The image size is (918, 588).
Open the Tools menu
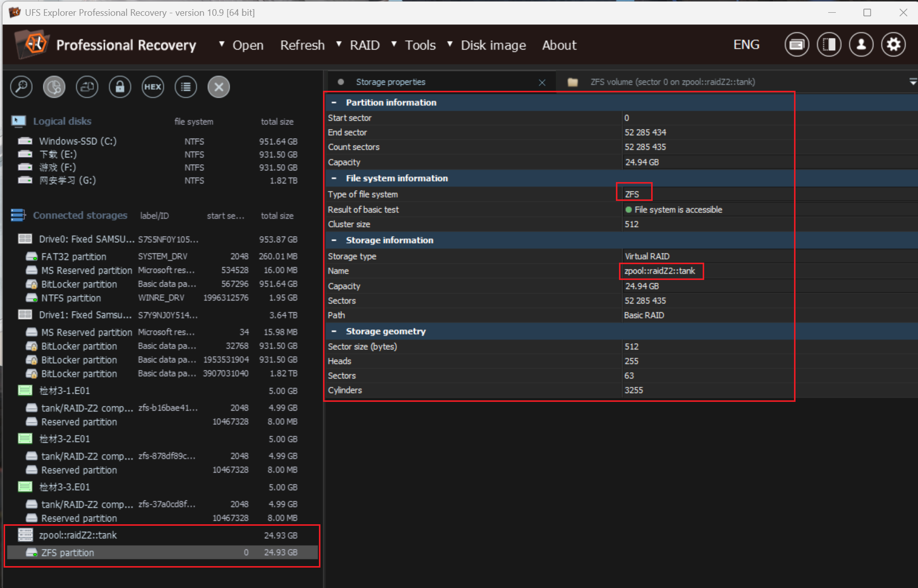(x=419, y=45)
